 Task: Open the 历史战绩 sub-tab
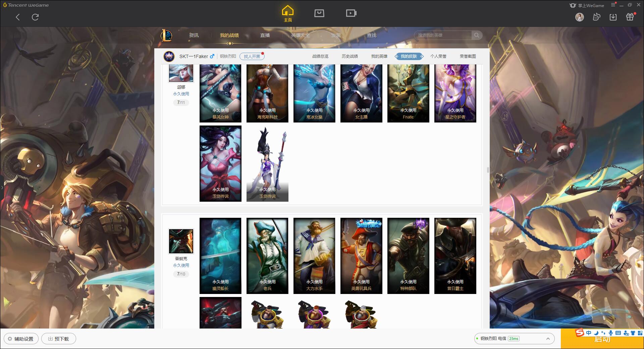click(x=350, y=56)
